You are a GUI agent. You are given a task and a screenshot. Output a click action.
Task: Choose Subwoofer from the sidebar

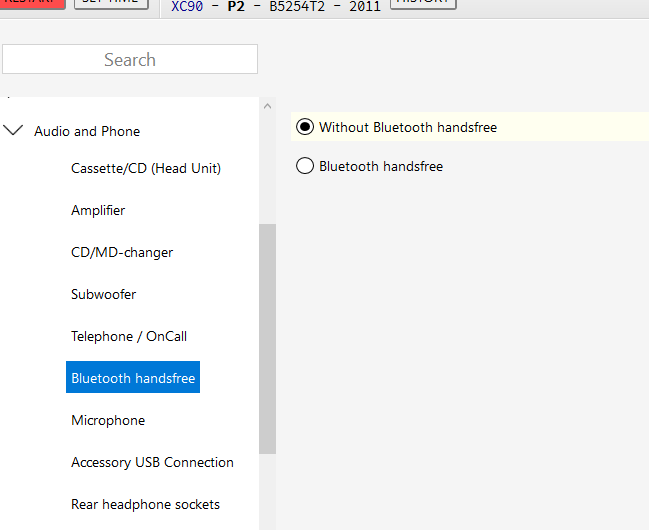pyautogui.click(x=103, y=294)
